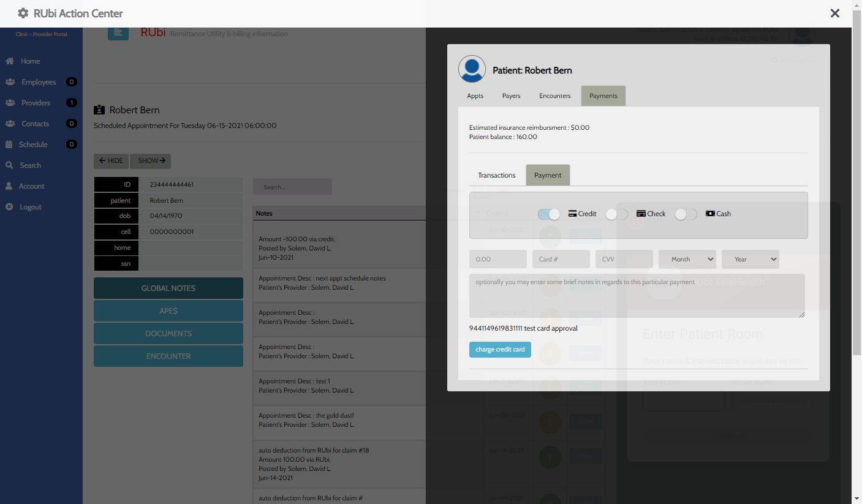Click the patient avatar for Robert Bern

472,69
